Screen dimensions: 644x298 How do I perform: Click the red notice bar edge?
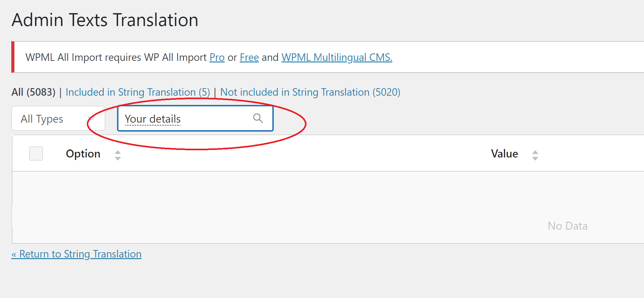tap(13, 57)
